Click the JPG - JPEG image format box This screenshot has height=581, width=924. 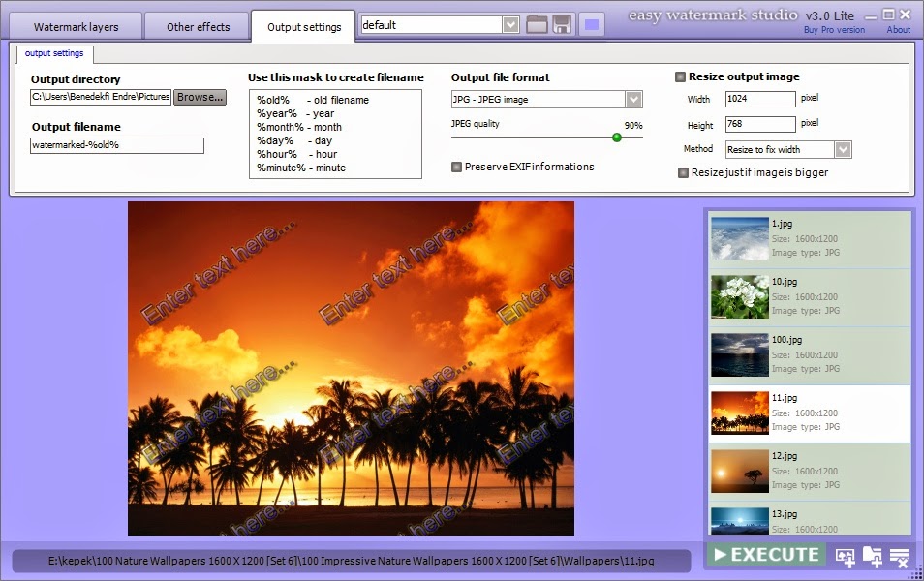[x=538, y=99]
